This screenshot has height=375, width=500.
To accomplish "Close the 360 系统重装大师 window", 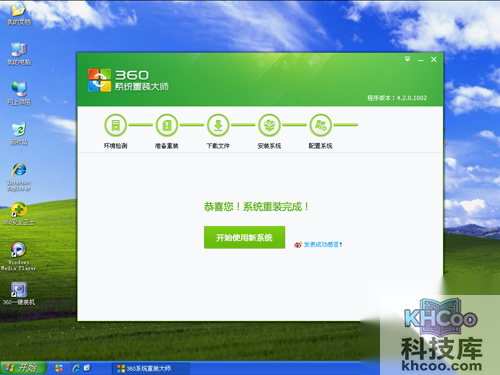I will coord(434,59).
